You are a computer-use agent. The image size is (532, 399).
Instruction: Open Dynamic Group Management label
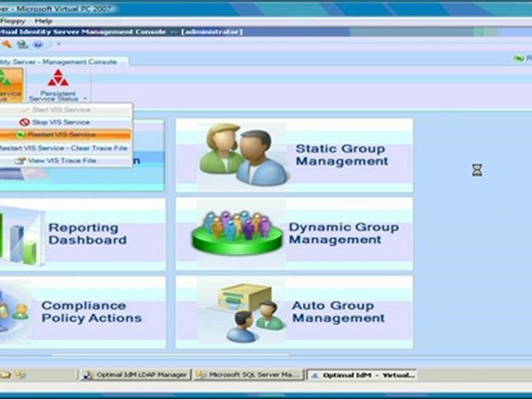[x=344, y=233]
